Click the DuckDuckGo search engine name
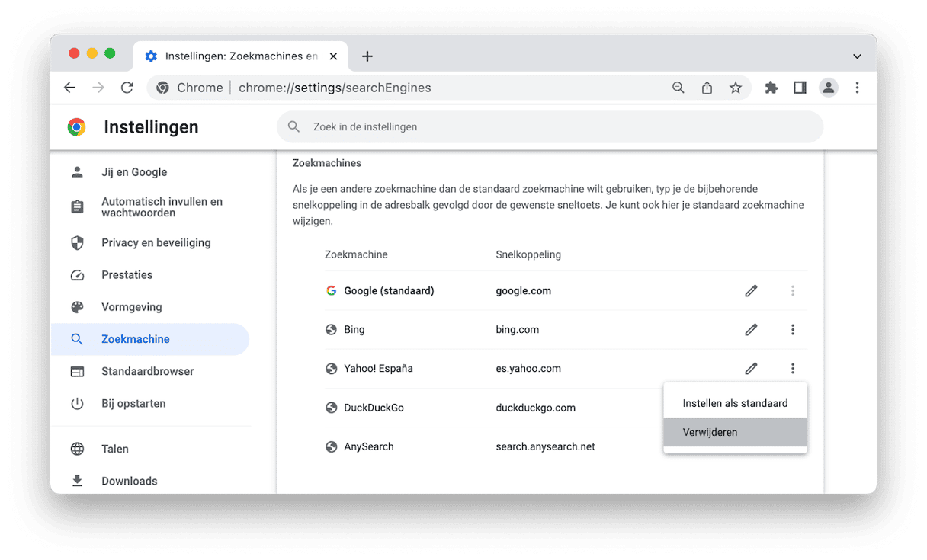 [374, 408]
